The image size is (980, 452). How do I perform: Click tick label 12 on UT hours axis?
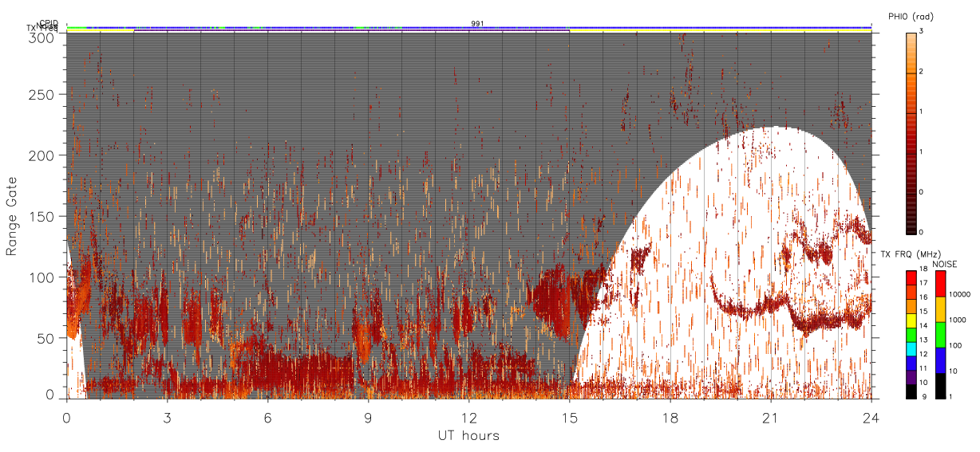click(468, 417)
